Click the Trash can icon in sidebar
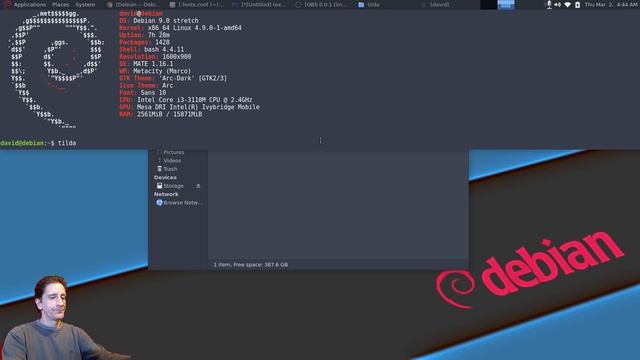 (159, 169)
